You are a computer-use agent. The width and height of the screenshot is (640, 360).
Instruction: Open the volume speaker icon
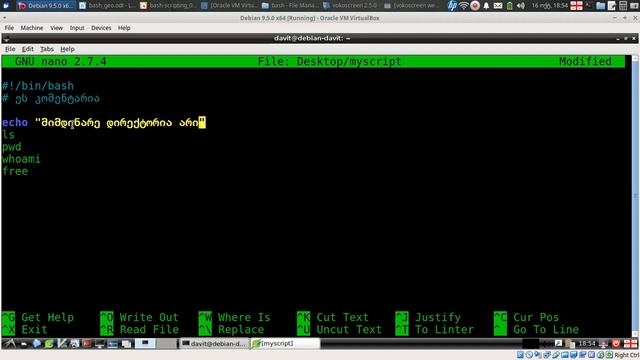[x=520, y=6]
